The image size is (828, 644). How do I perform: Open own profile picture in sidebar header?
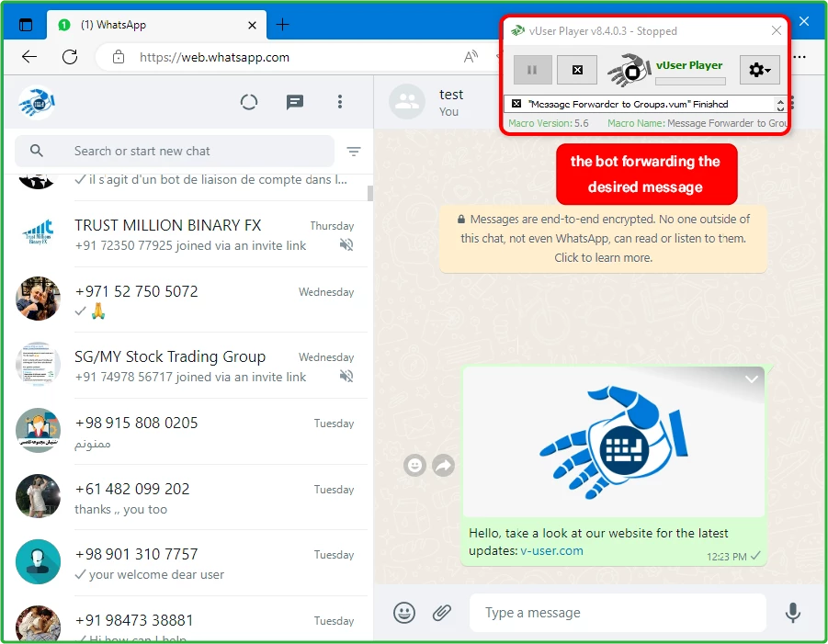(x=37, y=102)
